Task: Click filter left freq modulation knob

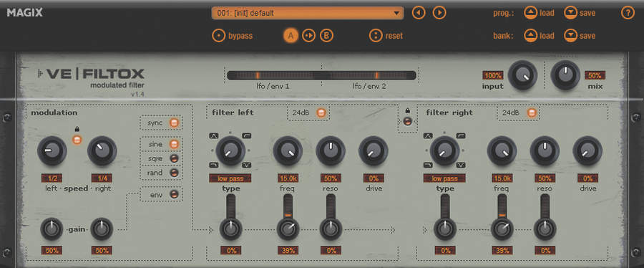Action: [x=288, y=229]
